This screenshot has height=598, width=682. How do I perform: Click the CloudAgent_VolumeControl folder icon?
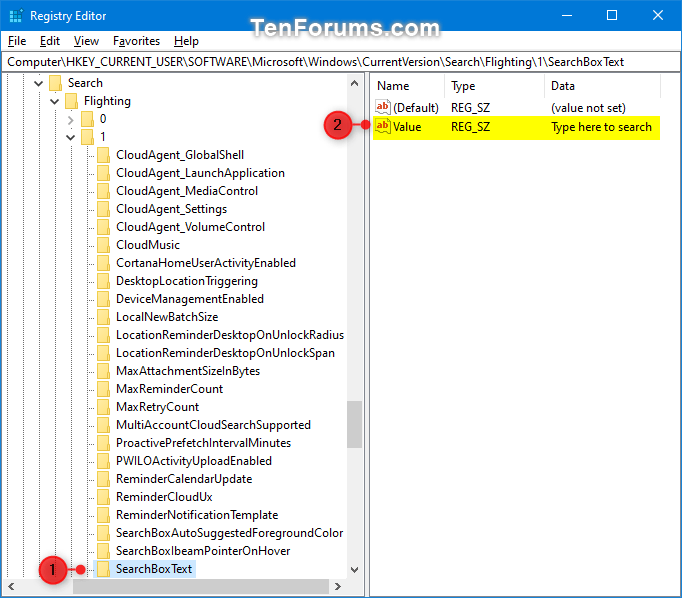point(104,227)
